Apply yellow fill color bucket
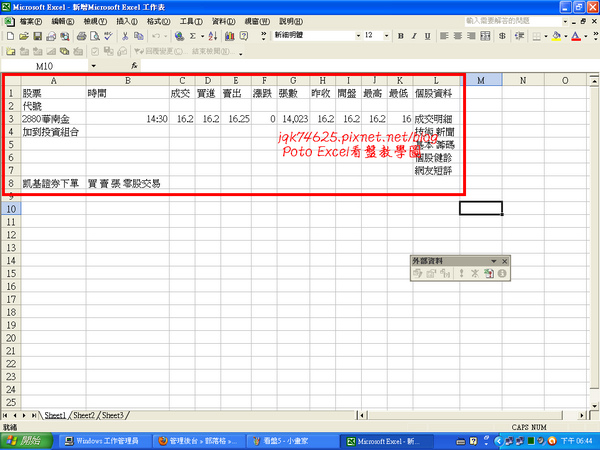Screen dimensions: 600x450 557,36
